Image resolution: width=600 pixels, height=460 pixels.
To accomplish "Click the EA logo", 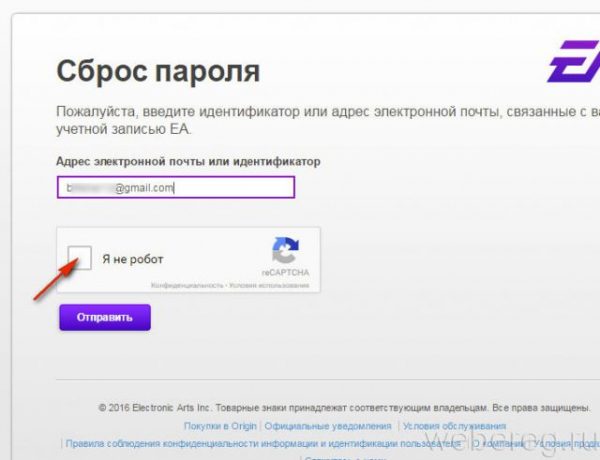I will coord(574,62).
